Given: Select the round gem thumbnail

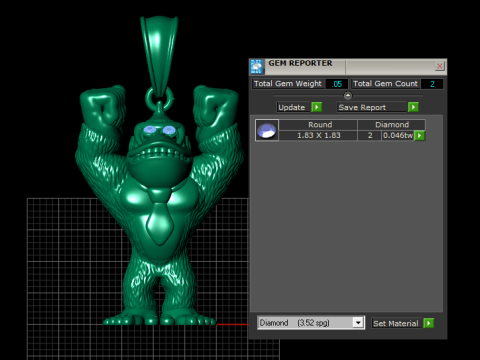Looking at the screenshot, I should 267,130.
